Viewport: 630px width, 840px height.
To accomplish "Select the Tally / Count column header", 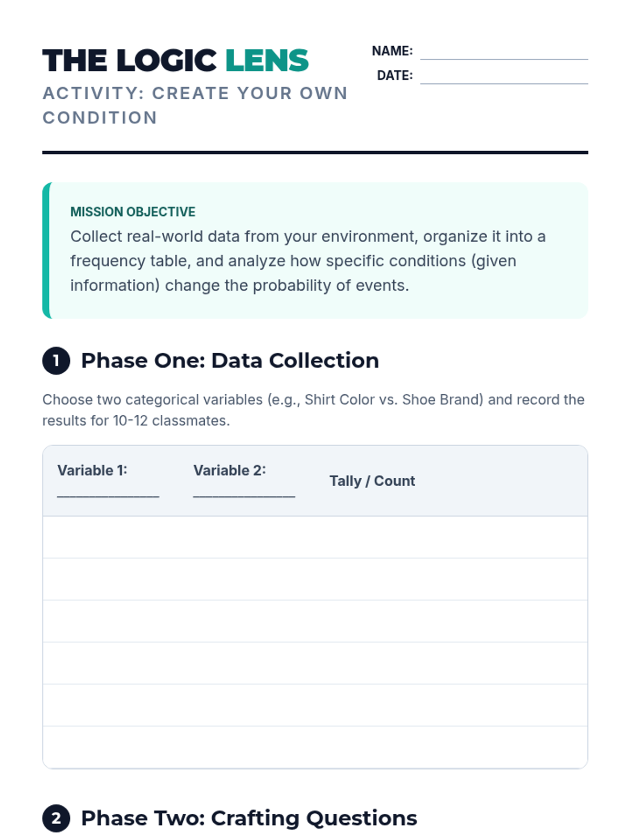I will coord(372,481).
